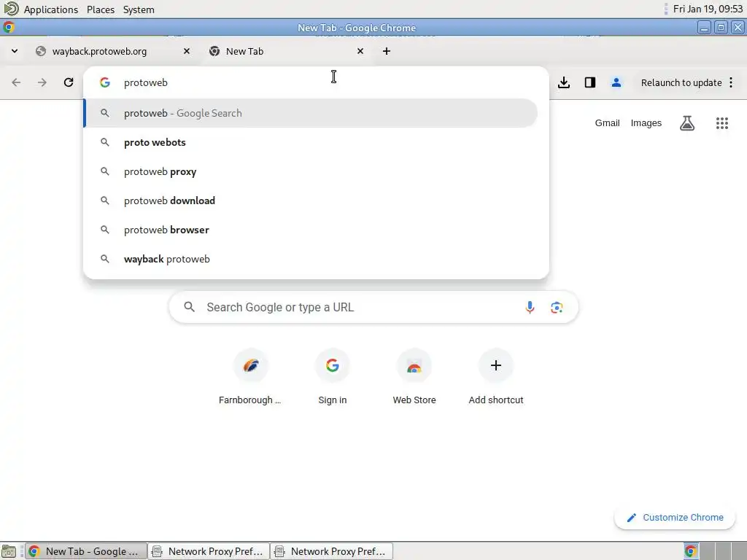Open the Web Store shortcut tile
Image resolution: width=747 pixels, height=560 pixels.
coord(414,377)
